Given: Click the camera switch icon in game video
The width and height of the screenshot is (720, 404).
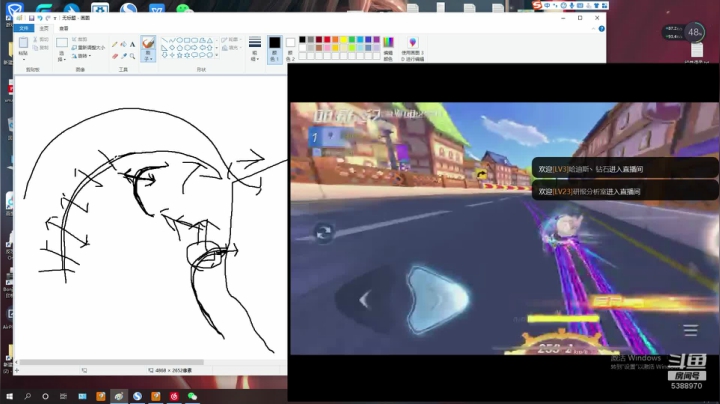Looking at the screenshot, I should [x=324, y=232].
